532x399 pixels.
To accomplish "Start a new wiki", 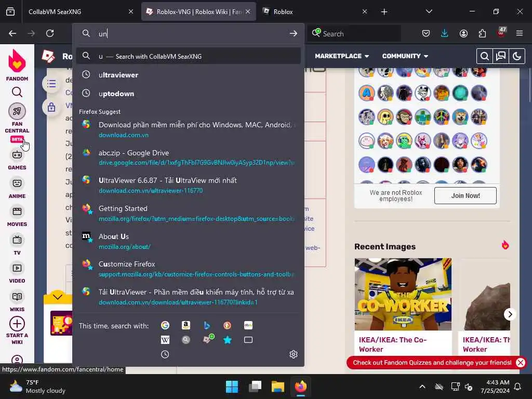I will coord(17,330).
